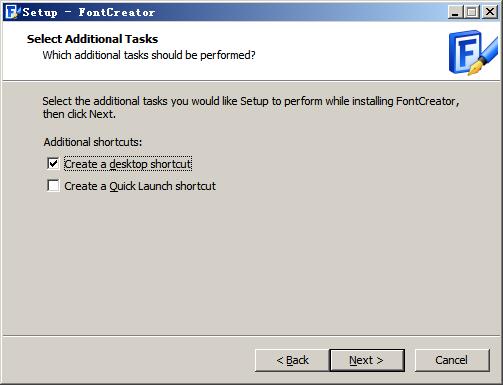Uncheck the desktop shortcut checkbox

tap(53, 164)
